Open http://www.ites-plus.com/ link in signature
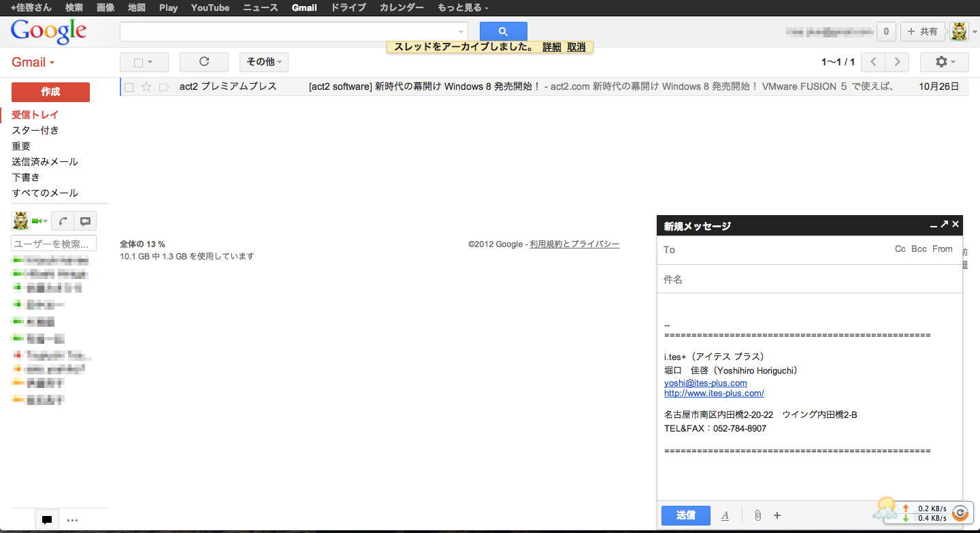The width and height of the screenshot is (980, 533). [714, 393]
